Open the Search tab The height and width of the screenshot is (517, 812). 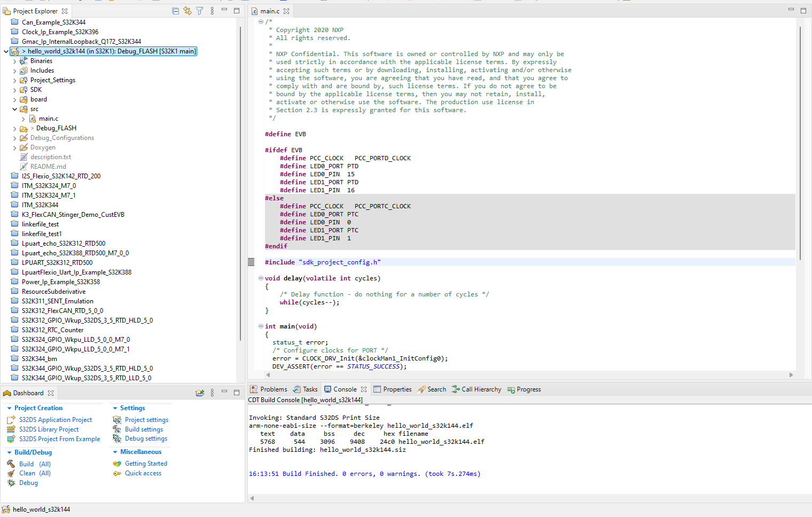coord(432,389)
